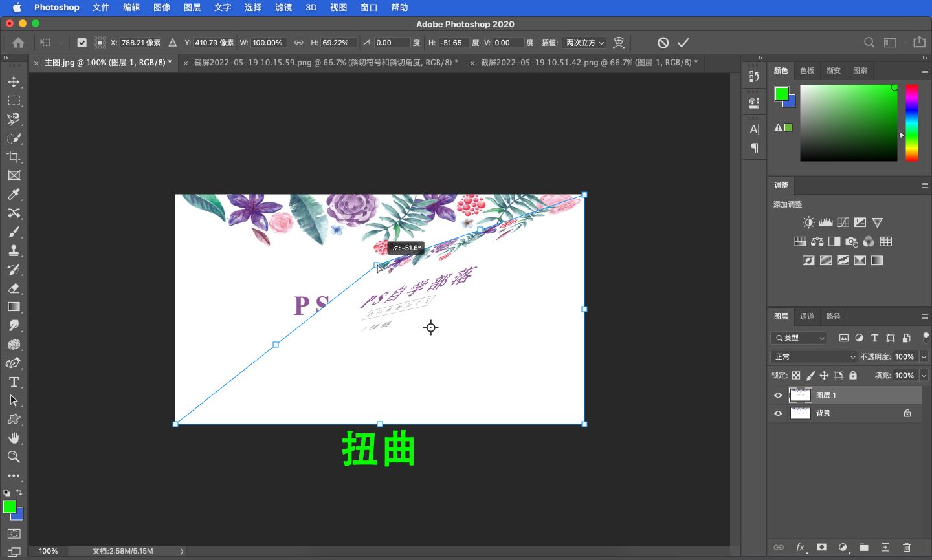Viewport: 932px width, 560px height.
Task: Toggle visibility of the 背景 layer
Action: (x=778, y=413)
